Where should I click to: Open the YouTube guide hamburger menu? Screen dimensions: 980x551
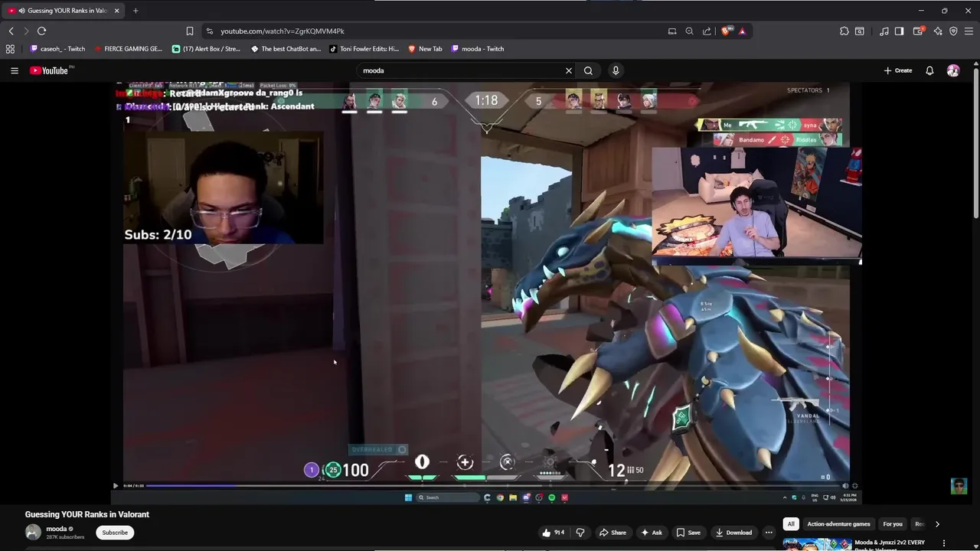[x=15, y=70]
